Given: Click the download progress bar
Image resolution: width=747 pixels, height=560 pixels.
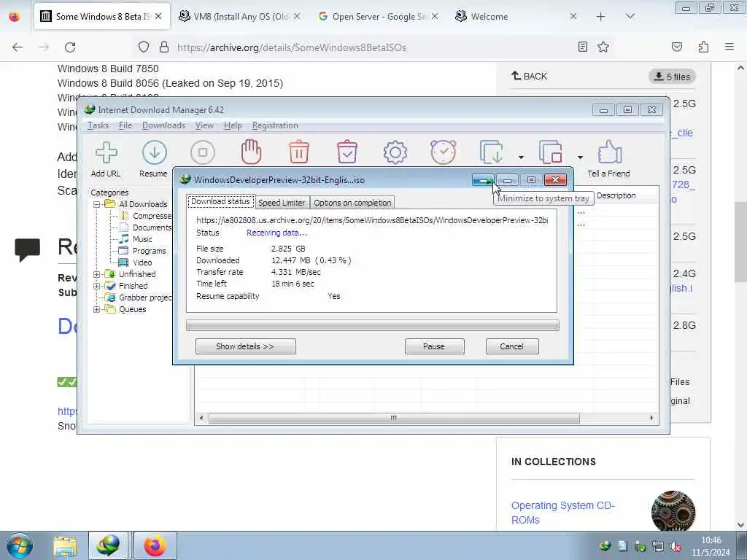Looking at the screenshot, I should coord(373,326).
